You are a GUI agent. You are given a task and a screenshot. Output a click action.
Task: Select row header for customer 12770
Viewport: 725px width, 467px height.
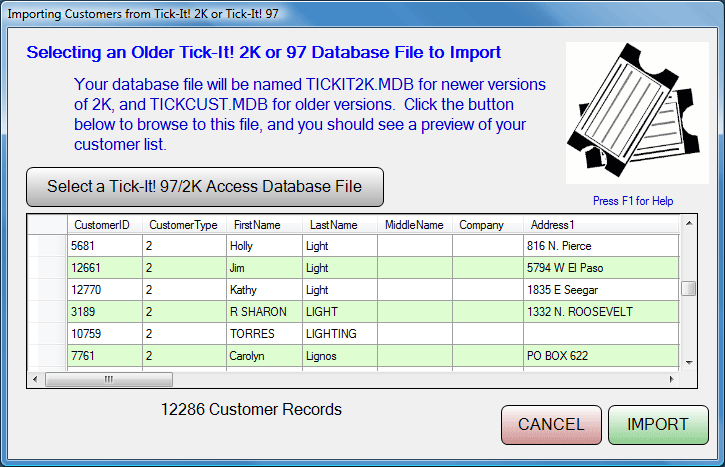(48, 290)
